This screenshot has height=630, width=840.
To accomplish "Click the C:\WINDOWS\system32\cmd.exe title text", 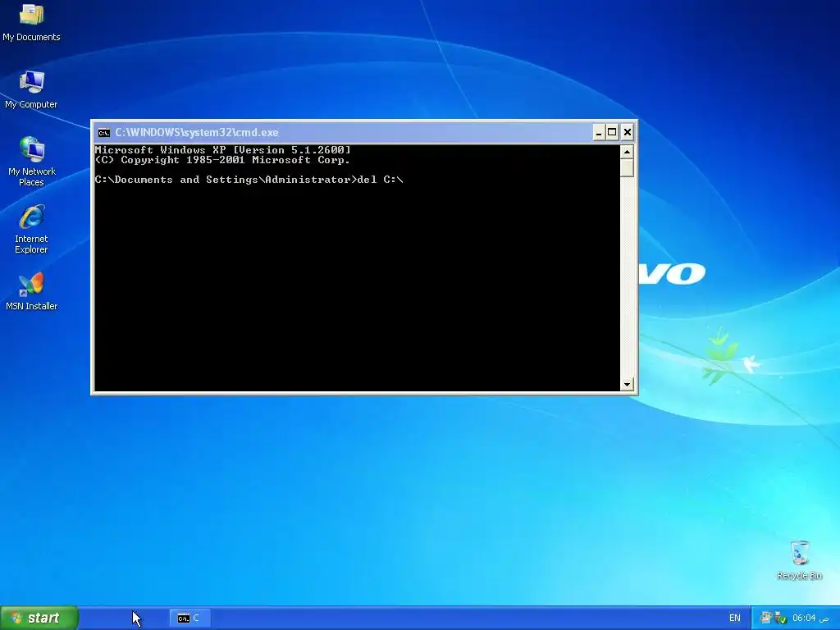I will click(197, 132).
